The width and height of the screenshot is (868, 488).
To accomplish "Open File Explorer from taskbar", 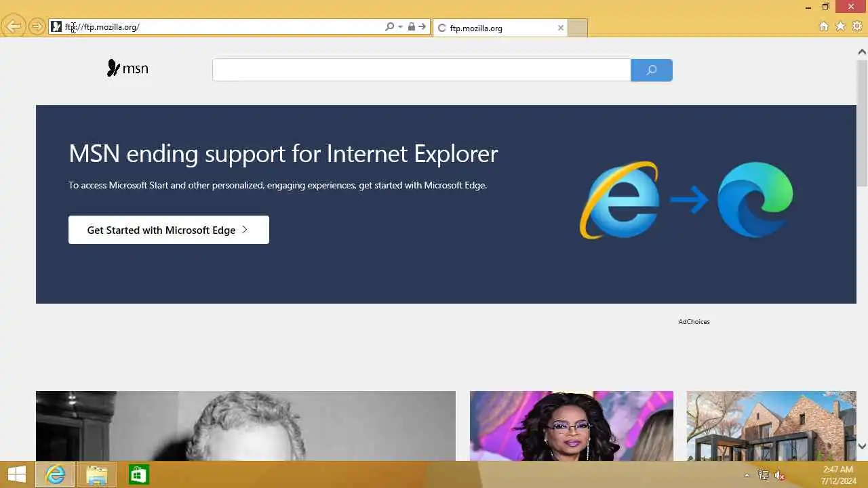I will [x=96, y=474].
